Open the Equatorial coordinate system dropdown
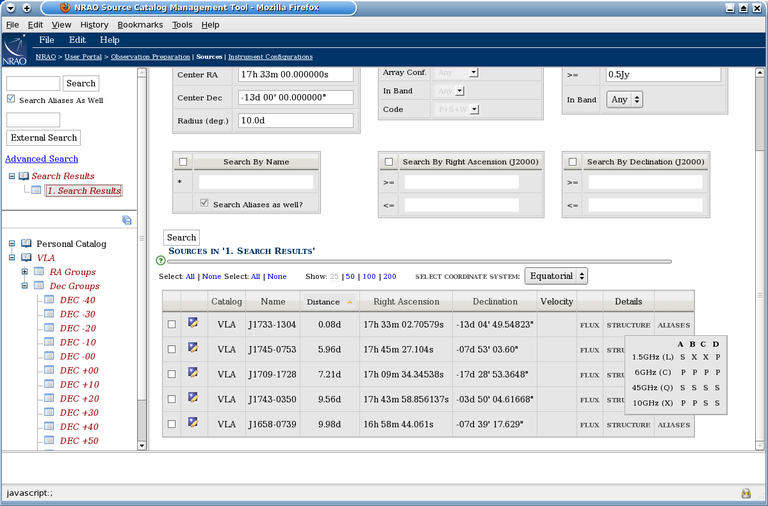This screenshot has width=768, height=506. coord(556,276)
